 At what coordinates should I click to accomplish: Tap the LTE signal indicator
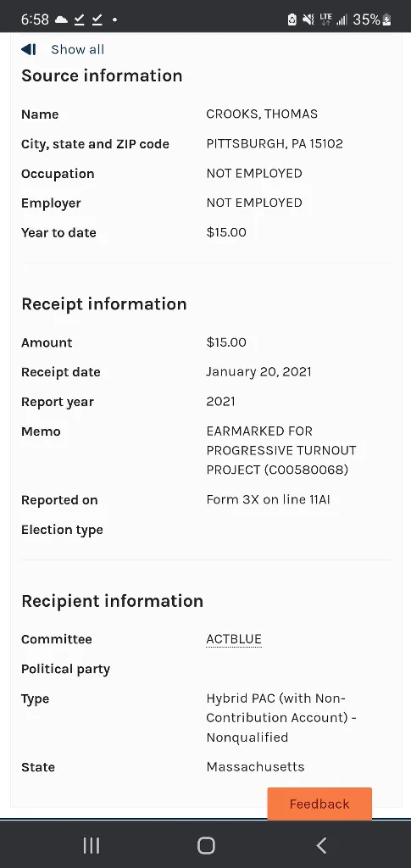coord(325,19)
